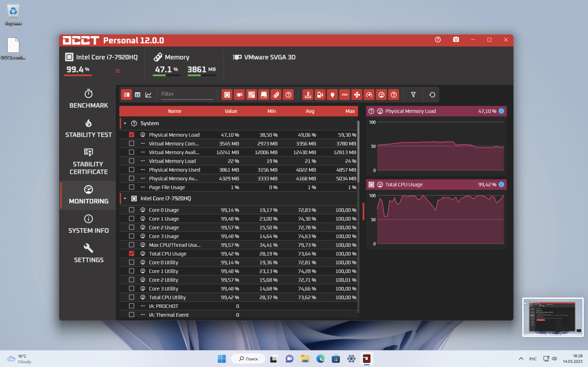
Task: Select the Max CPU/Thread Usage row name
Action: pos(175,245)
